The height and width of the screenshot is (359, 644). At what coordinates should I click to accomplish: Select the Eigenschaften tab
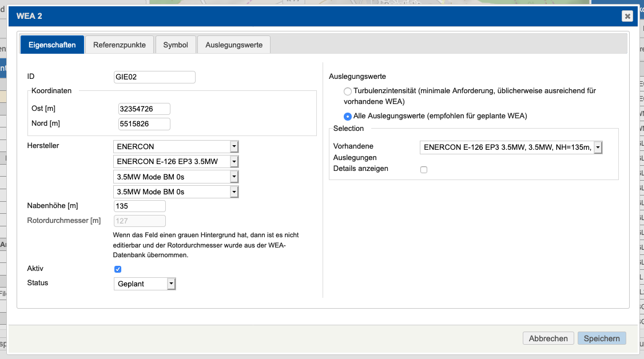coord(52,44)
